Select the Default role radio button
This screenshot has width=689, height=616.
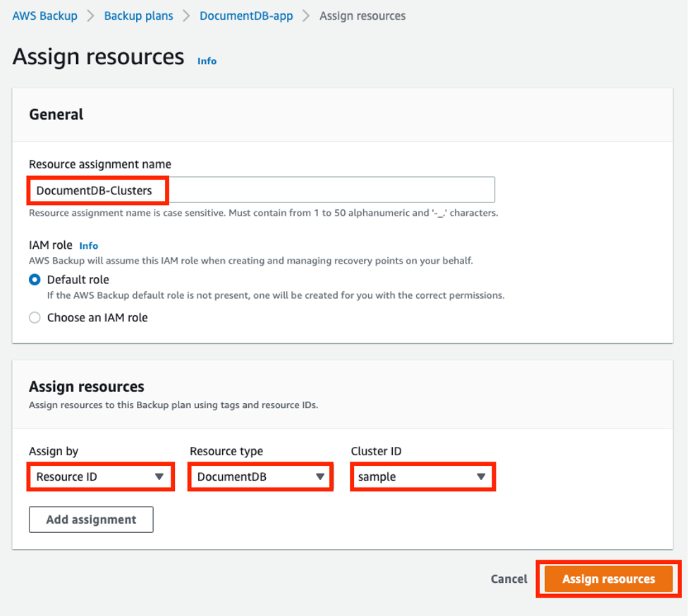coord(35,279)
